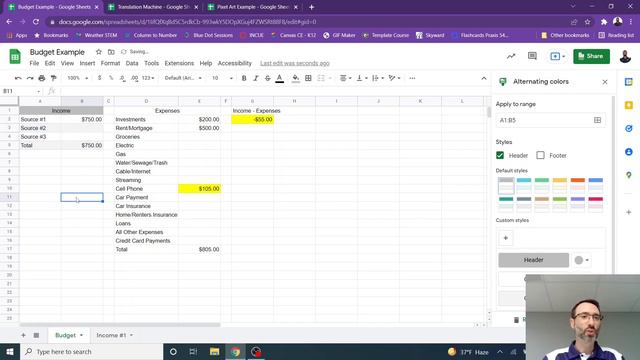Toggle italic formatting
The image size is (640, 360).
256,78
